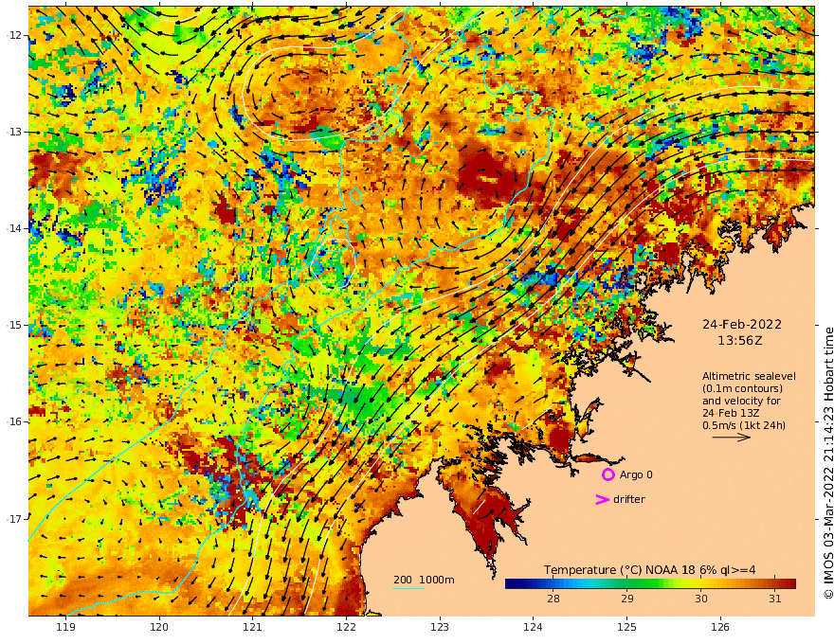Click latitude axis label -16
834x644 pixels.
click(x=14, y=421)
